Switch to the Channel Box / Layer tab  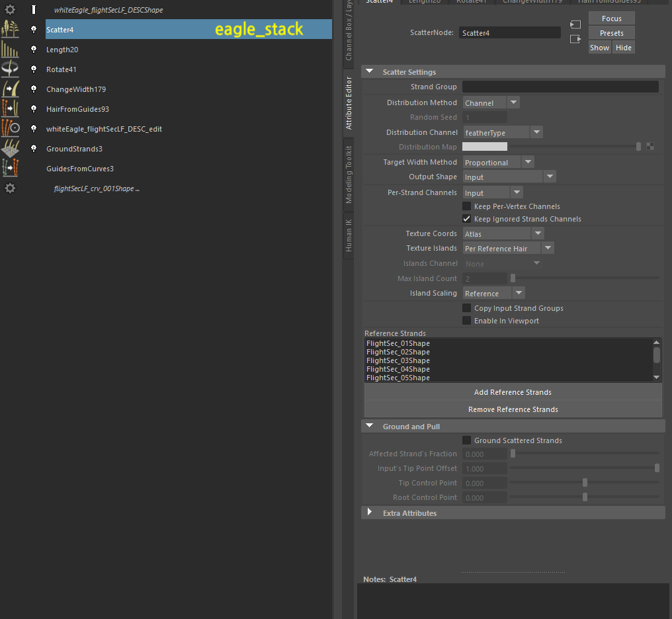(349, 32)
